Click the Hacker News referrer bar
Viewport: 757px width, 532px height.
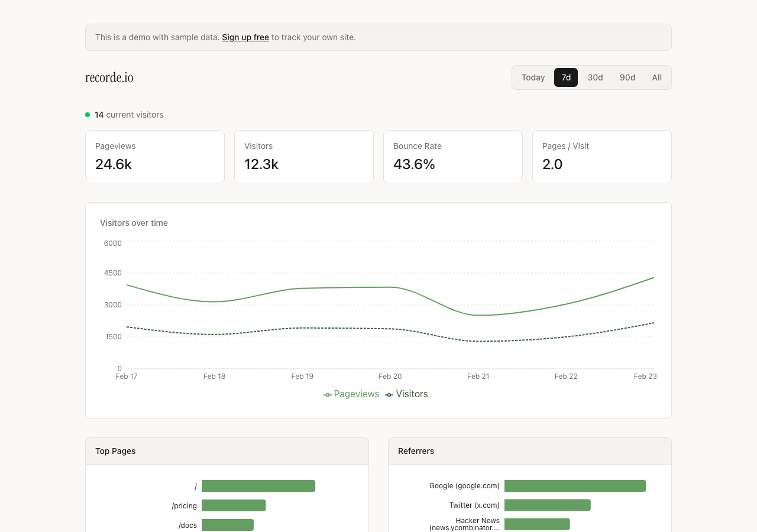tap(537, 524)
